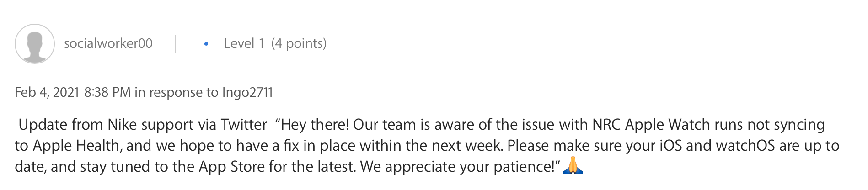Click the 8:38 PM time text

107,92
